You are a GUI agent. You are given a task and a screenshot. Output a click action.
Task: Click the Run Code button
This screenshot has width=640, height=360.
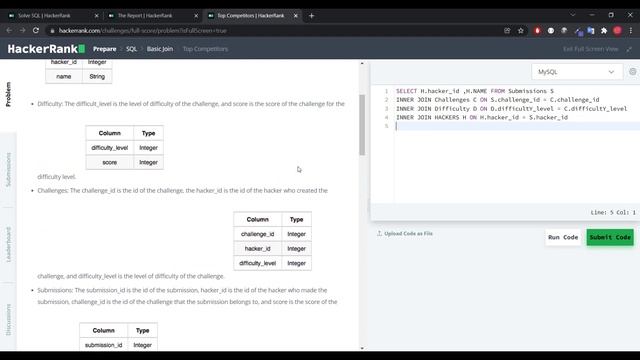tap(563, 237)
